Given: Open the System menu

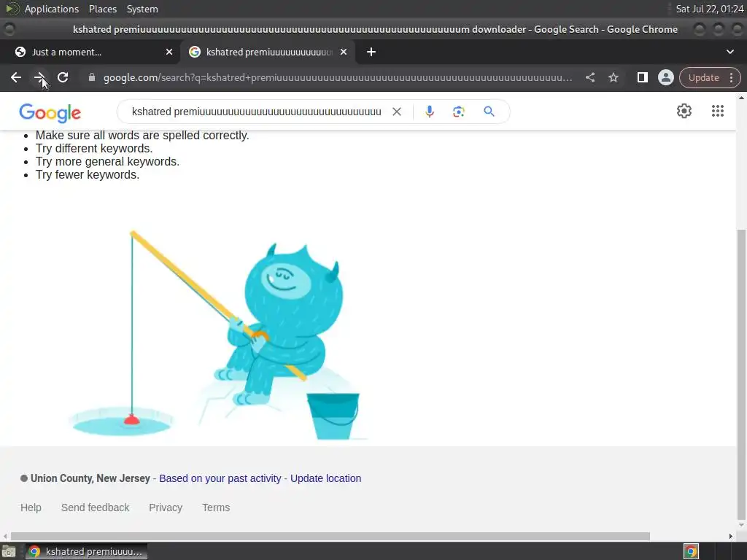Looking at the screenshot, I should [x=142, y=9].
